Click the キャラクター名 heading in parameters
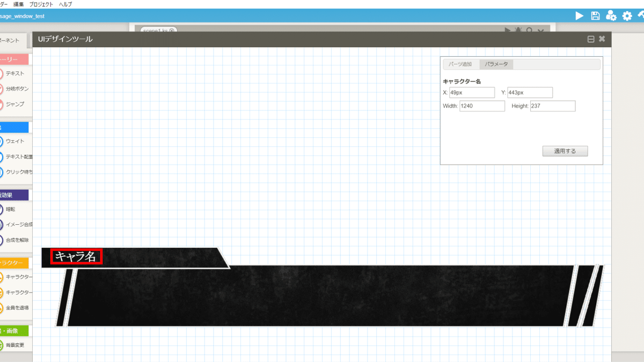This screenshot has height=362, width=644. point(462,82)
